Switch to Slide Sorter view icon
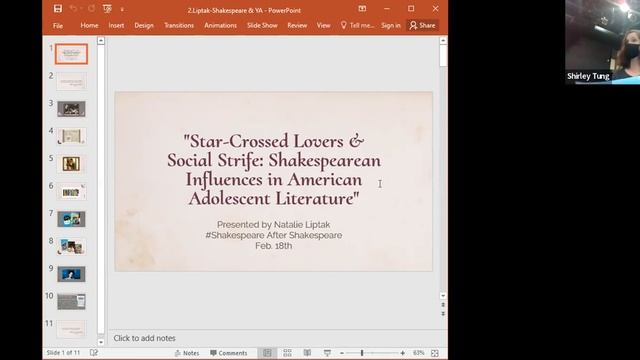 coord(287,353)
